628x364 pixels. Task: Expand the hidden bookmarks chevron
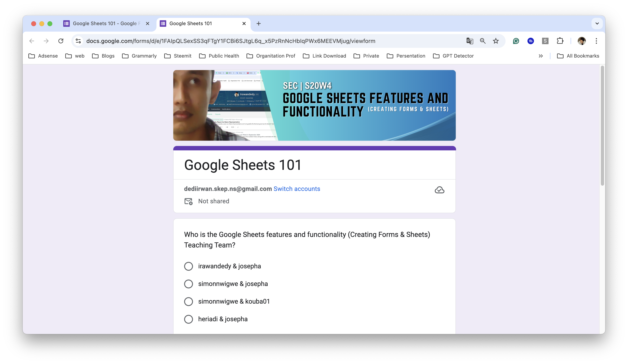tap(540, 56)
